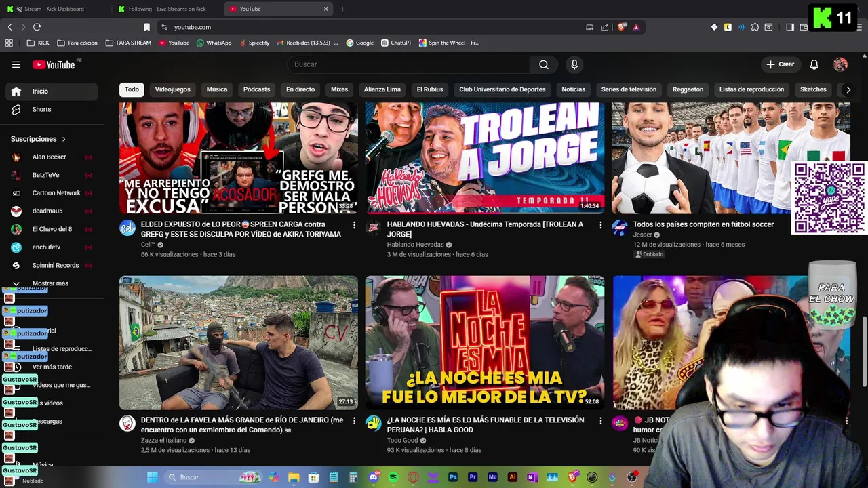Play the favela Río de Janeiro thumbnail
The width and height of the screenshot is (868, 488).
point(239,342)
